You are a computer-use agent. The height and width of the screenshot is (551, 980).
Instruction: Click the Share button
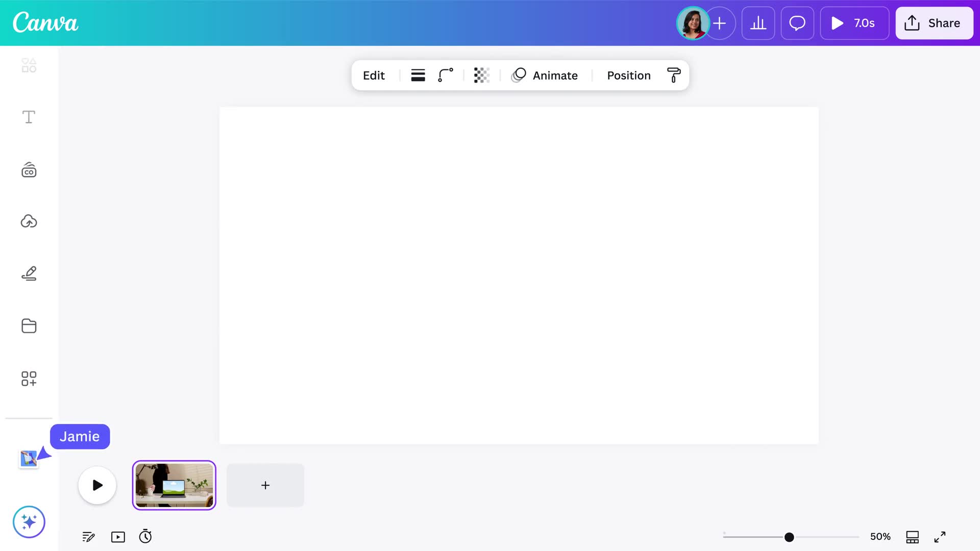(934, 23)
